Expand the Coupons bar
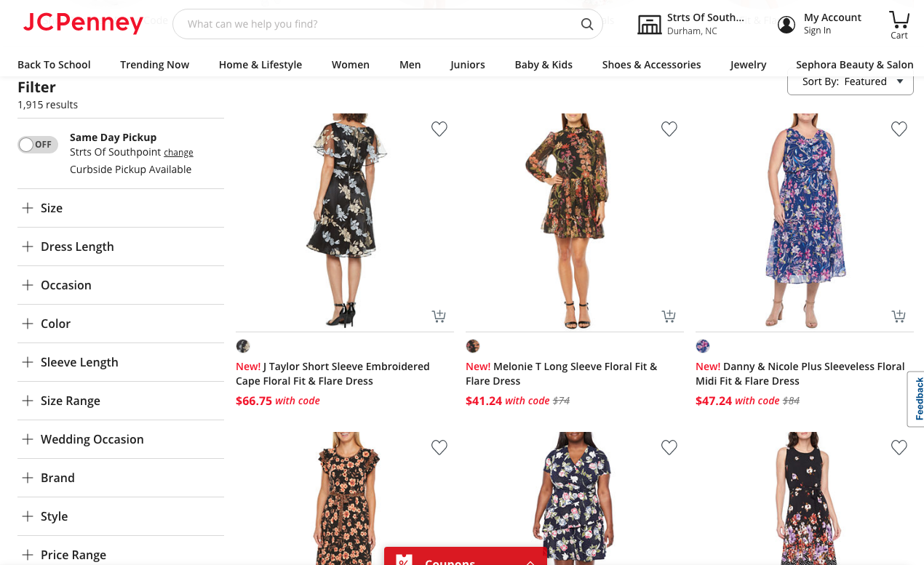 click(x=466, y=557)
